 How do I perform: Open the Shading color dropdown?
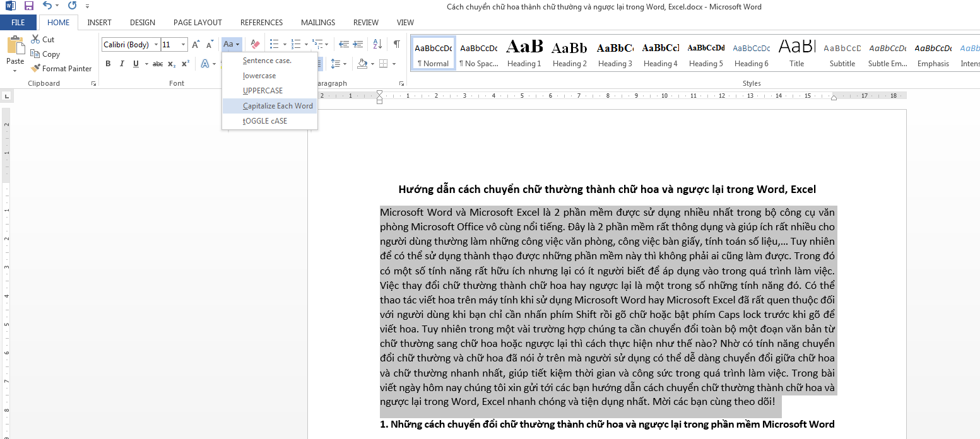(372, 64)
